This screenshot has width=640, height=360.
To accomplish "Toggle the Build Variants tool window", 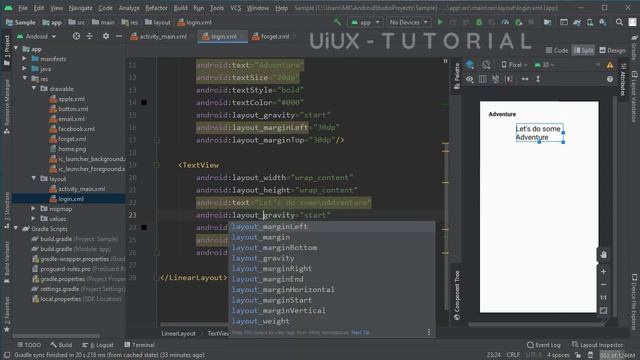I will [x=7, y=262].
